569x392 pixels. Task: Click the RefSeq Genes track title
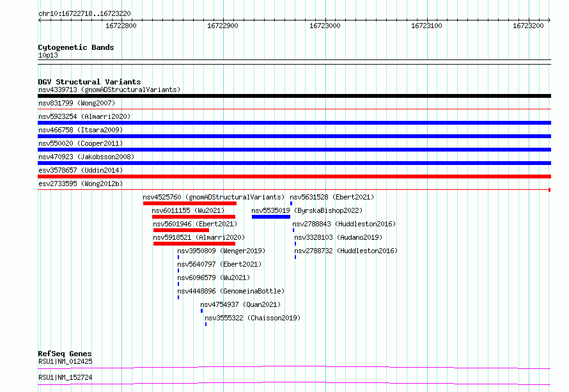coord(65,354)
